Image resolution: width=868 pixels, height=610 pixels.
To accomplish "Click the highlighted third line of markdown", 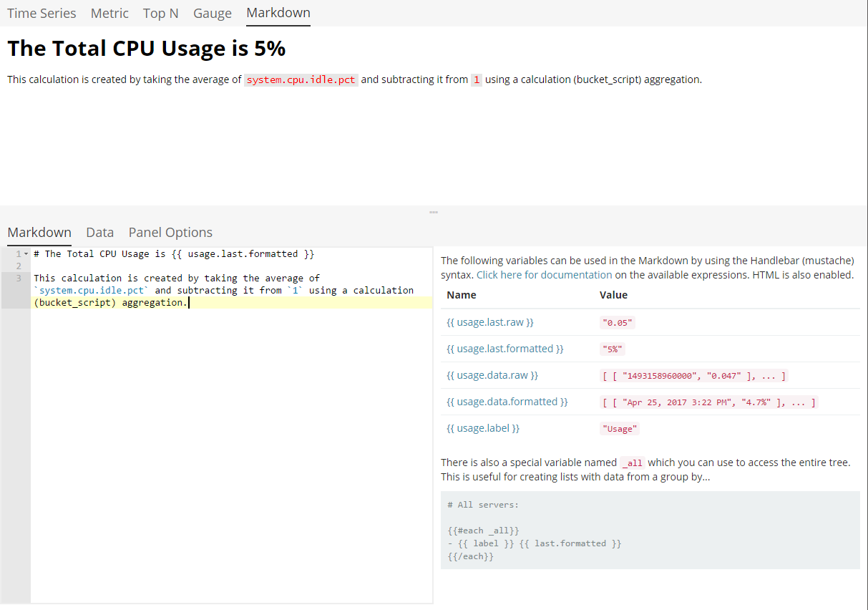I will click(111, 302).
